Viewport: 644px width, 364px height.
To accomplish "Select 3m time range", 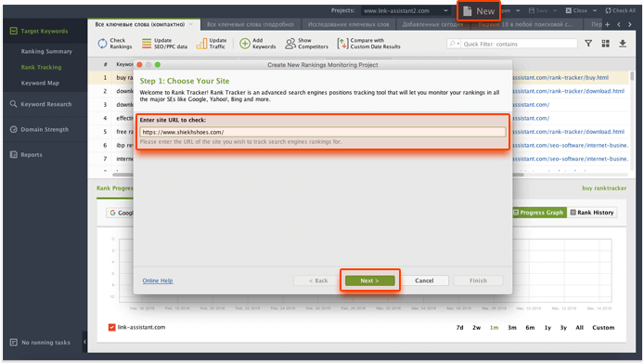I will pos(511,328).
